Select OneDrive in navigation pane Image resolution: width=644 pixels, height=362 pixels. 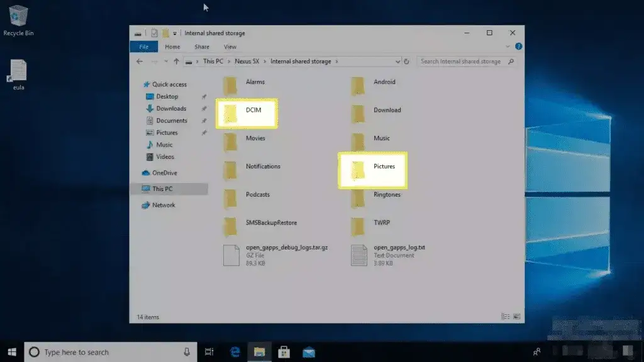coord(164,173)
